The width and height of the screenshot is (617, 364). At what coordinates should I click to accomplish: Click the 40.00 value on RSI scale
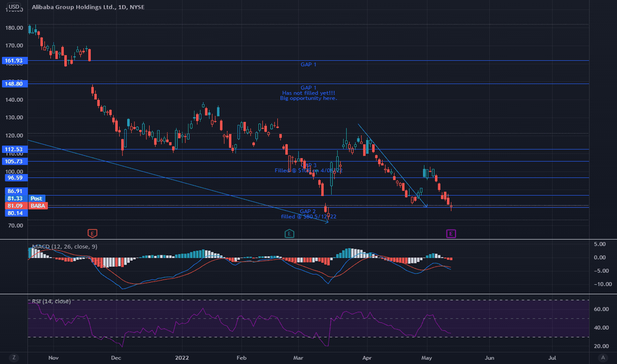601,328
